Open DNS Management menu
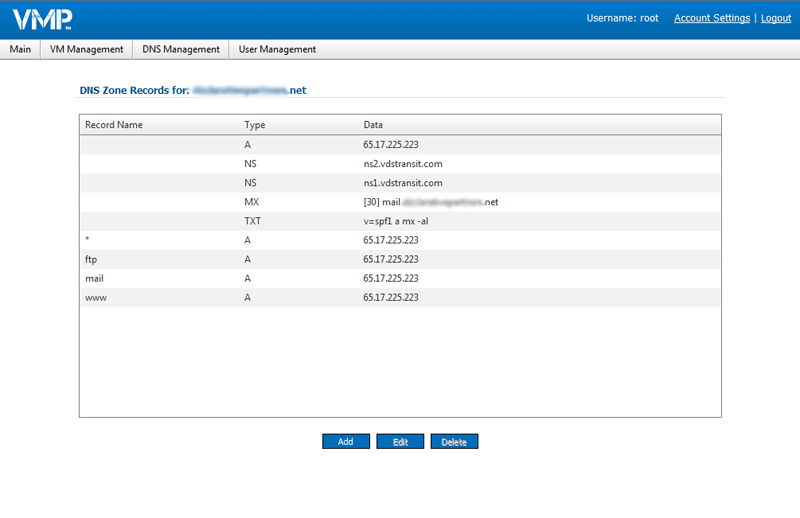Viewport: 800px width, 518px height. point(181,50)
